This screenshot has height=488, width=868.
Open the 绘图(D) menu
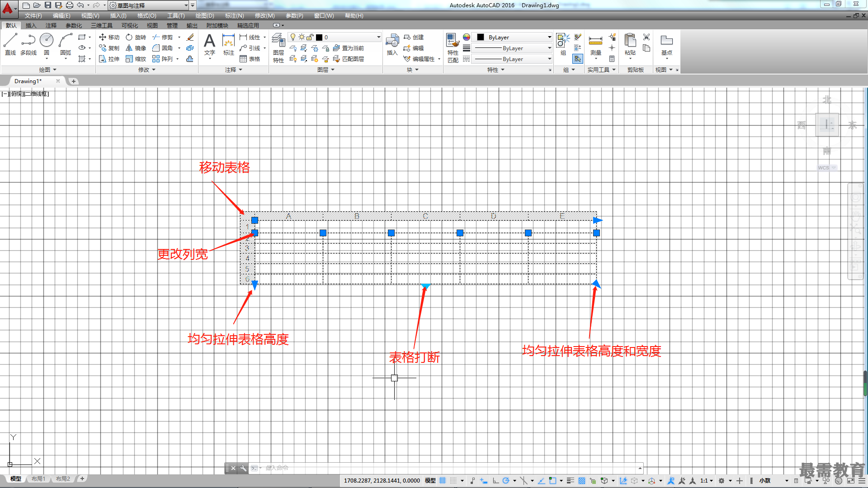205,16
